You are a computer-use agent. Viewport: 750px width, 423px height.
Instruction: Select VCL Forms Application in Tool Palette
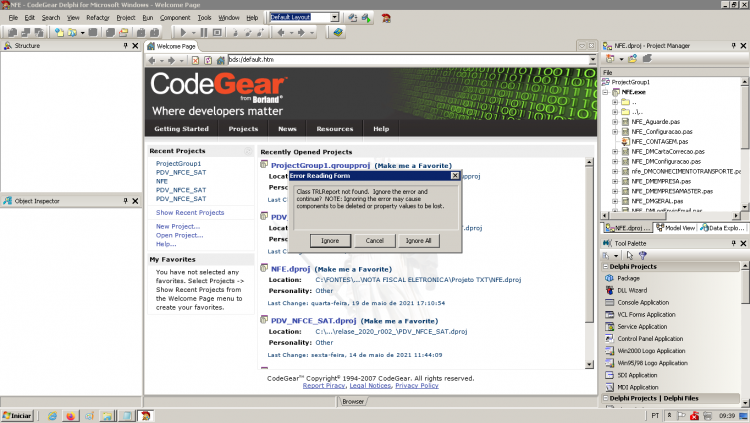tap(646, 314)
